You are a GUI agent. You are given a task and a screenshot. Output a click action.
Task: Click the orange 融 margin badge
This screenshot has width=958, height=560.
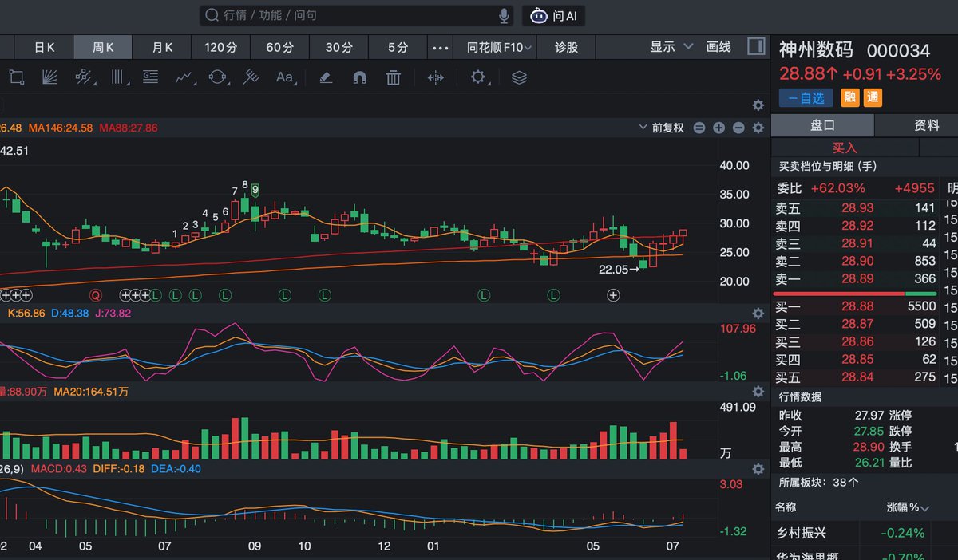849,97
